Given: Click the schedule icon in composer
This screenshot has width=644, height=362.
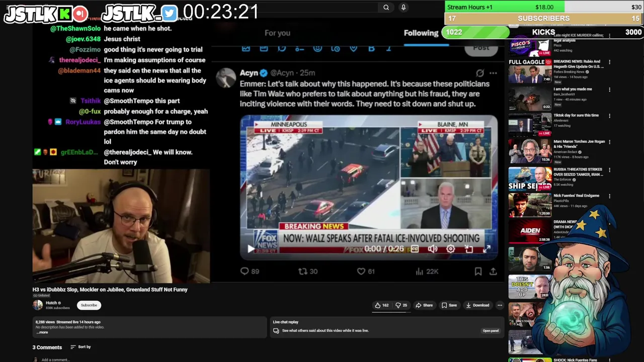Looking at the screenshot, I should [335, 48].
